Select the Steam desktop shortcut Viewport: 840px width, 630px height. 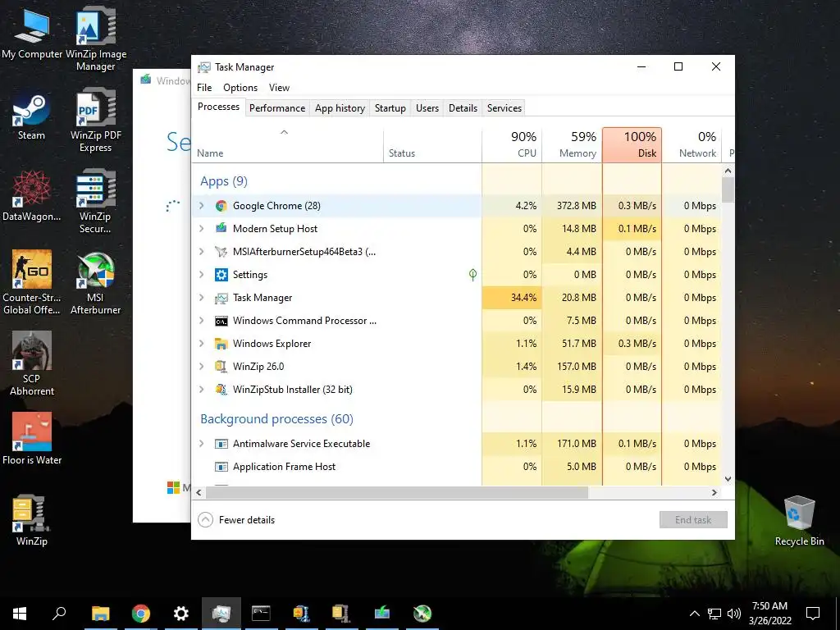(32, 116)
